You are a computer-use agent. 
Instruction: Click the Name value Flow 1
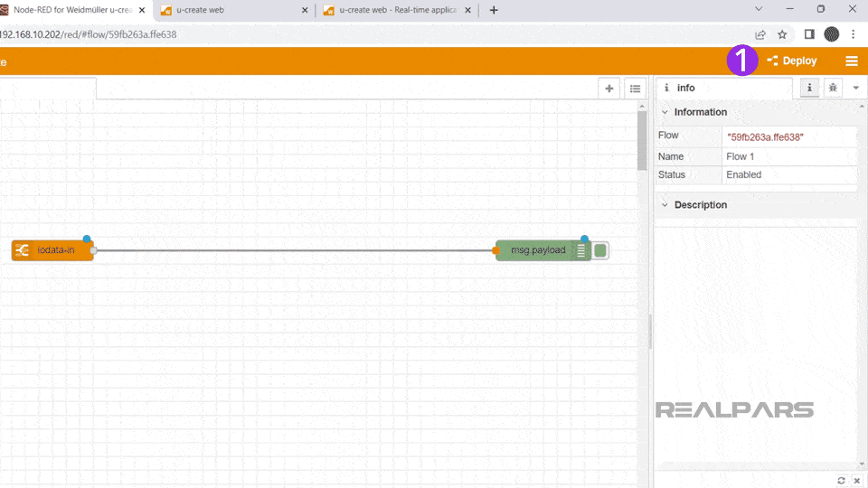coord(741,156)
